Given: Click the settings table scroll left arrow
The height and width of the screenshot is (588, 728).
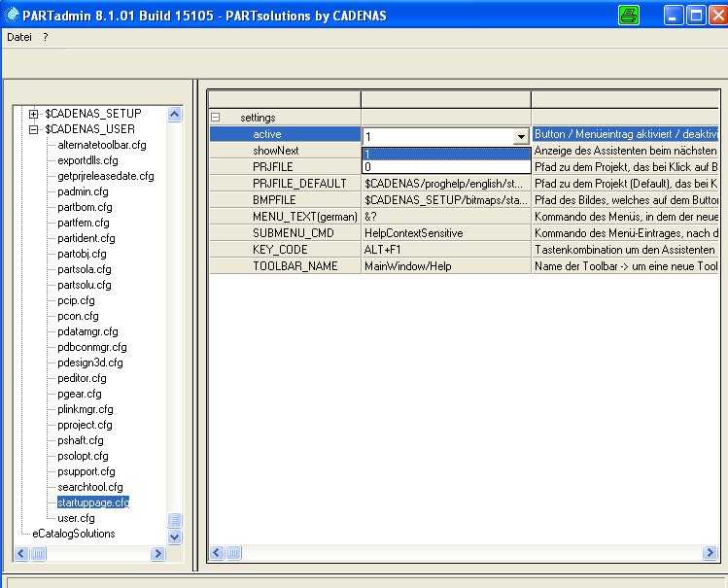Looking at the screenshot, I should 217,552.
